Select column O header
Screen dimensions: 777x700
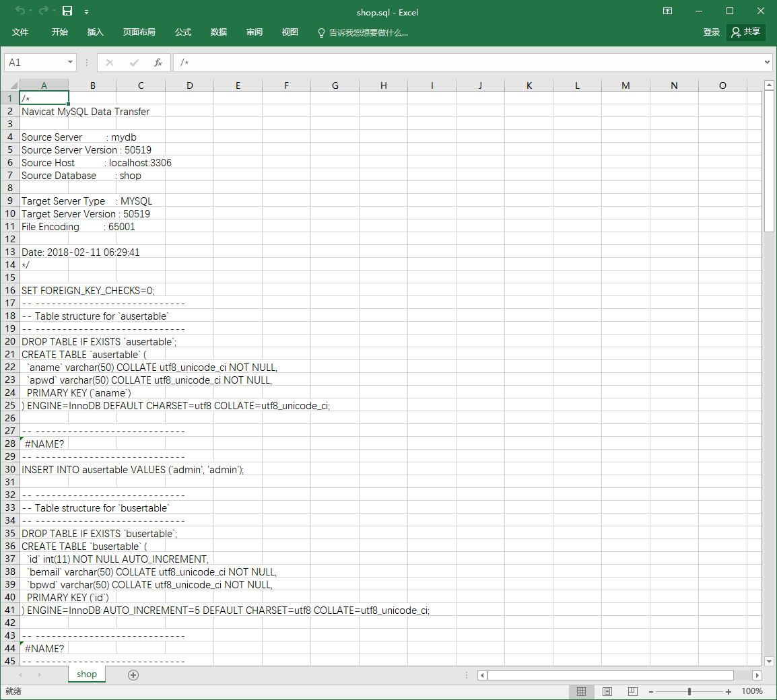click(x=722, y=85)
